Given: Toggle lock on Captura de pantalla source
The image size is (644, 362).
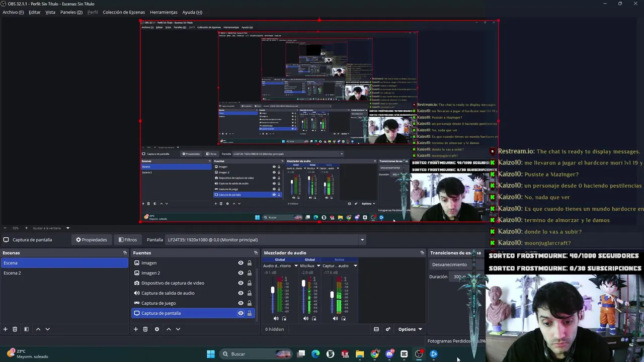Looking at the screenshot, I should pos(249,313).
